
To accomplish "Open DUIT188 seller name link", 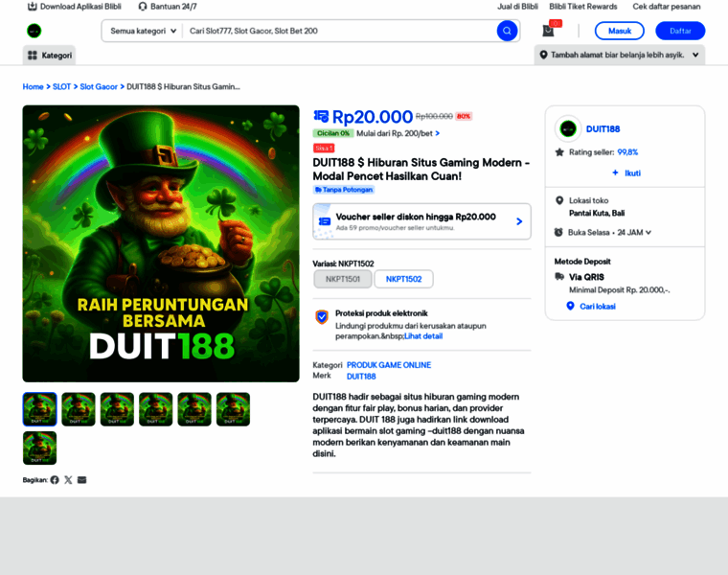I will [x=603, y=129].
